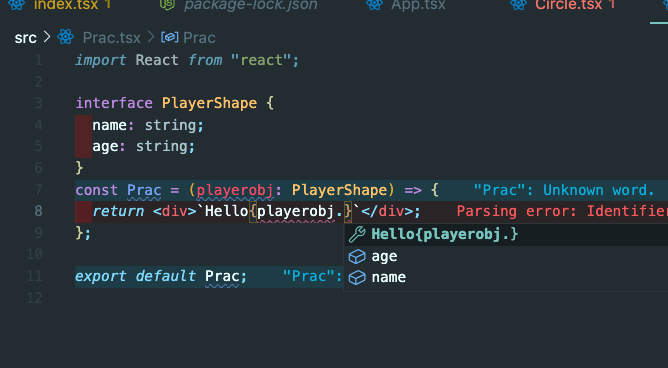This screenshot has height=368, width=668.
Task: Choose the name autocomplete suggestion
Action: pos(506,278)
